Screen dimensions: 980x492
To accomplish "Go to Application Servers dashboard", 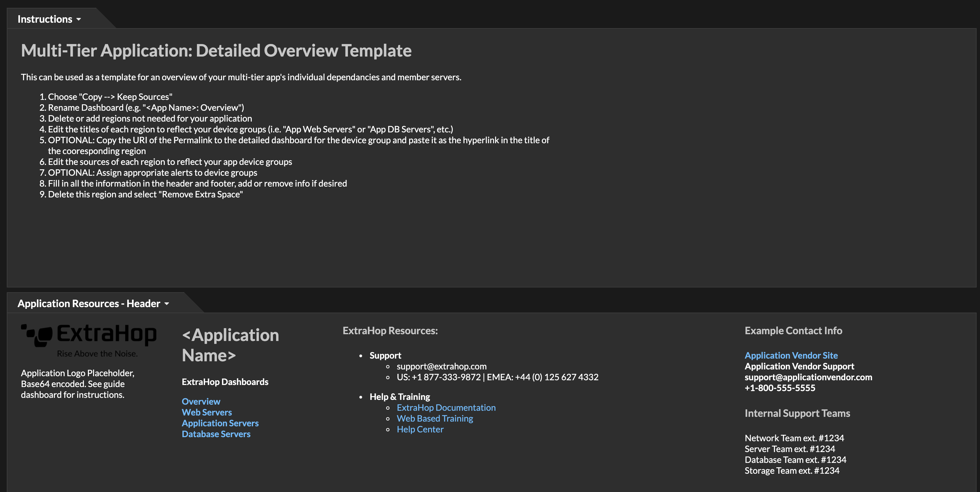I will tap(220, 423).
